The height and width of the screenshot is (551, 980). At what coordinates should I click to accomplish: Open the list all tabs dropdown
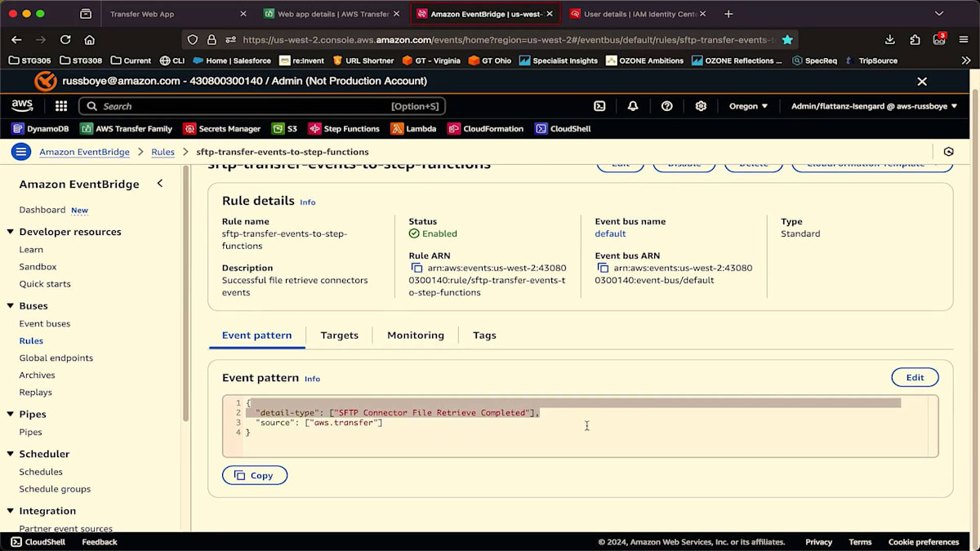click(939, 14)
